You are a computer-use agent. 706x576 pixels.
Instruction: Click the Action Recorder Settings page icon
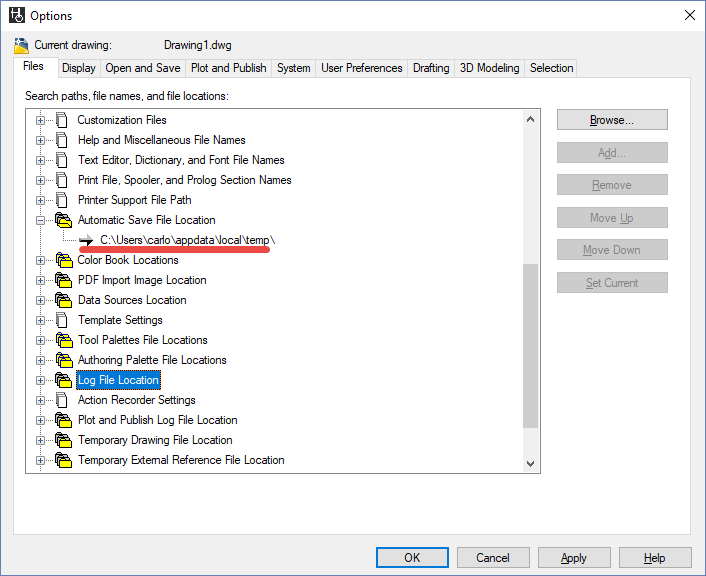tap(62, 400)
